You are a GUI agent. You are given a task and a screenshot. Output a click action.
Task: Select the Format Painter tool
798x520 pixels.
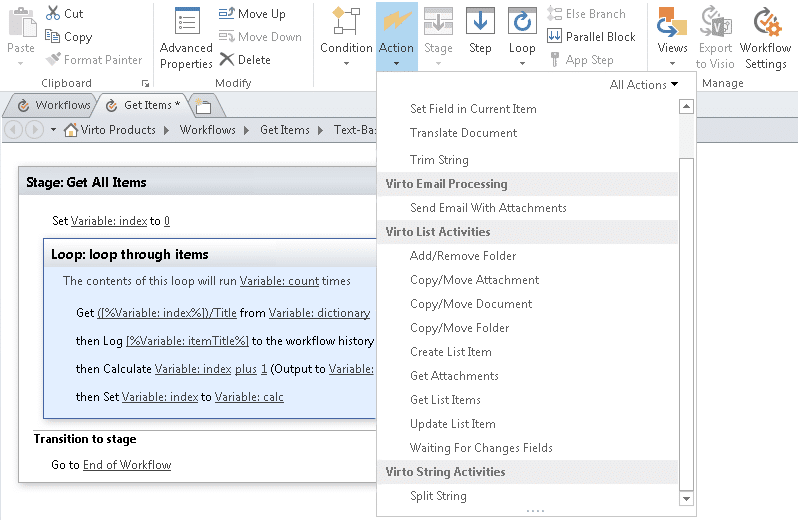click(x=94, y=60)
